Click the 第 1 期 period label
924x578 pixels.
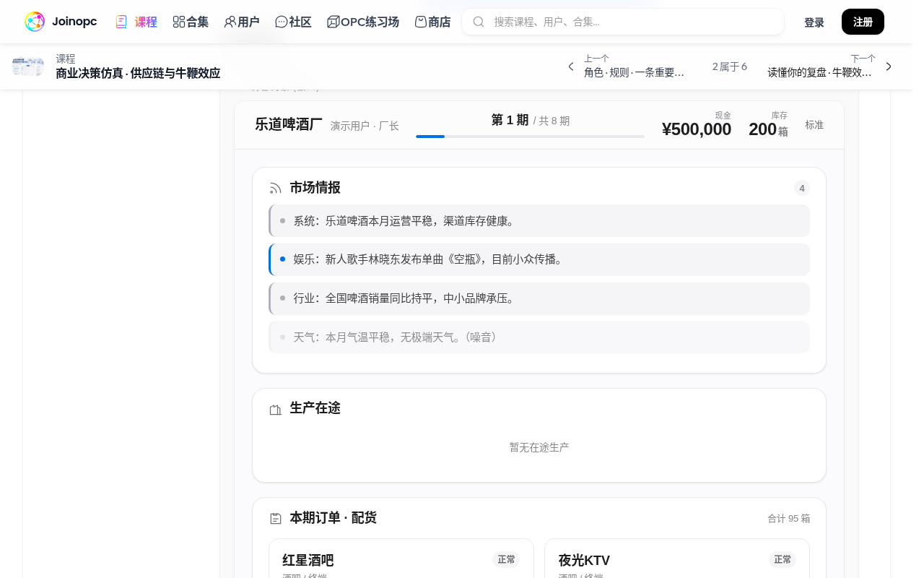[510, 120]
